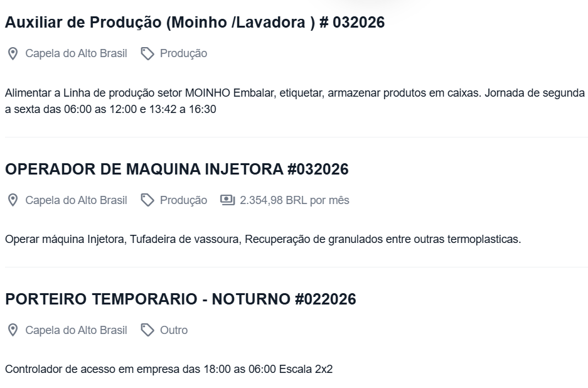Click the Outro category label

pyautogui.click(x=174, y=330)
